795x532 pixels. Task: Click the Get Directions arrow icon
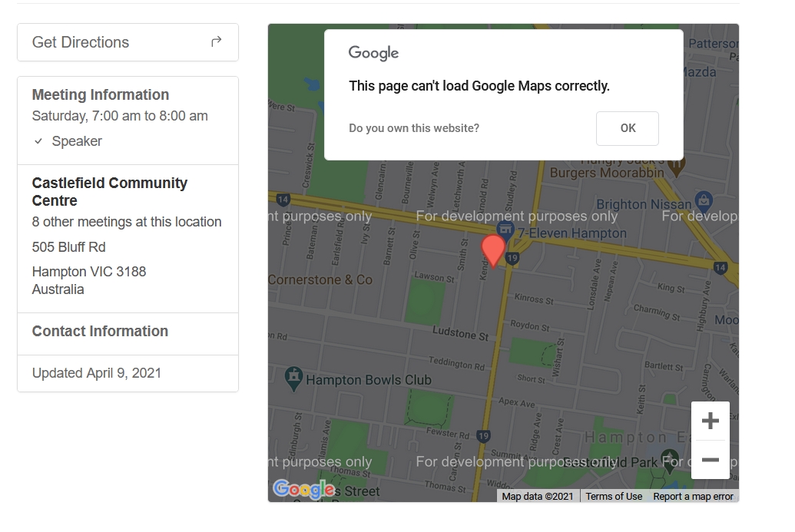tap(217, 41)
